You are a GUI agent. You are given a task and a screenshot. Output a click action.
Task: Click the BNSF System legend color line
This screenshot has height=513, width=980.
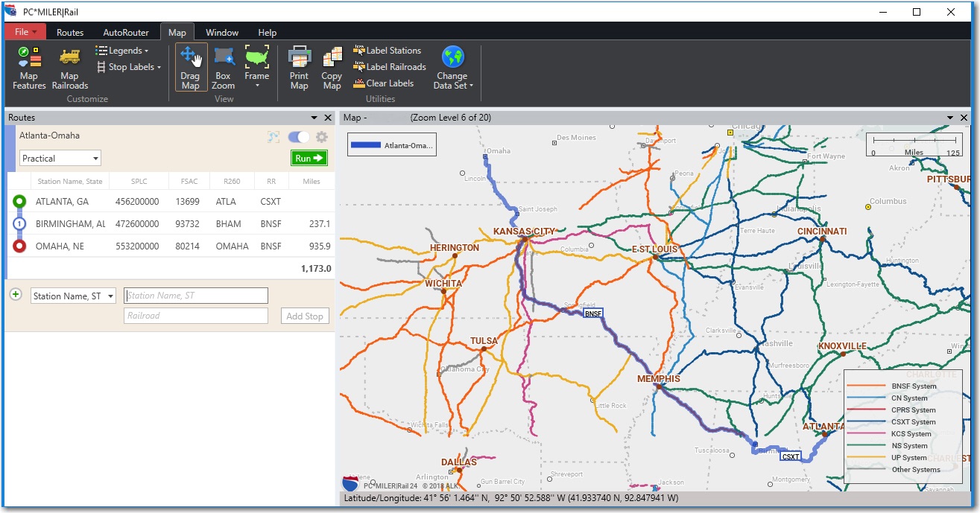tap(865, 386)
